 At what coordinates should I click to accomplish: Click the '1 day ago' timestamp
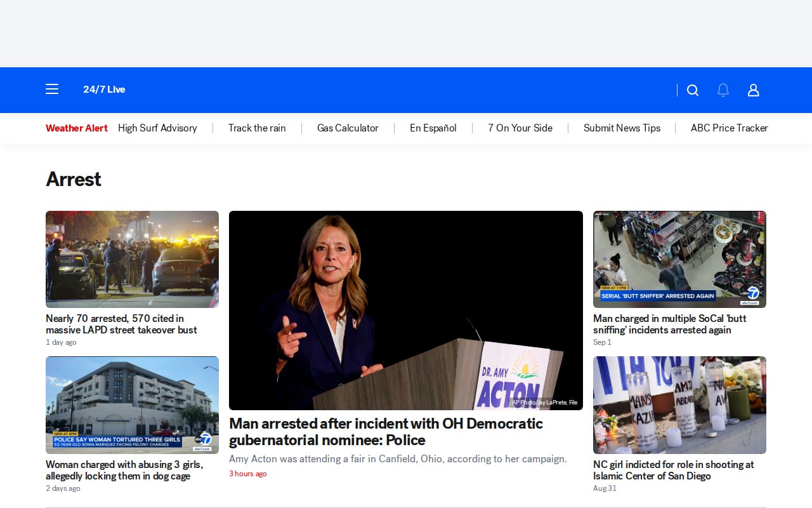coord(61,342)
